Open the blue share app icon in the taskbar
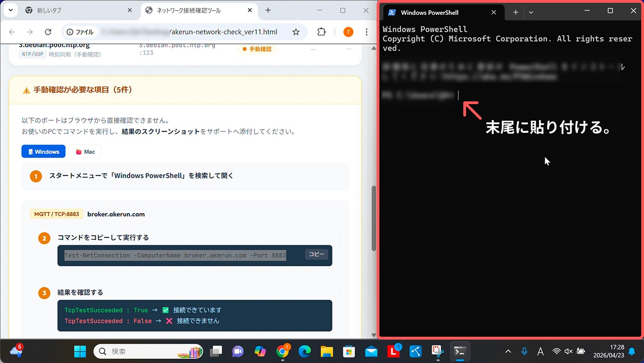This screenshot has height=363, width=644. point(416,351)
